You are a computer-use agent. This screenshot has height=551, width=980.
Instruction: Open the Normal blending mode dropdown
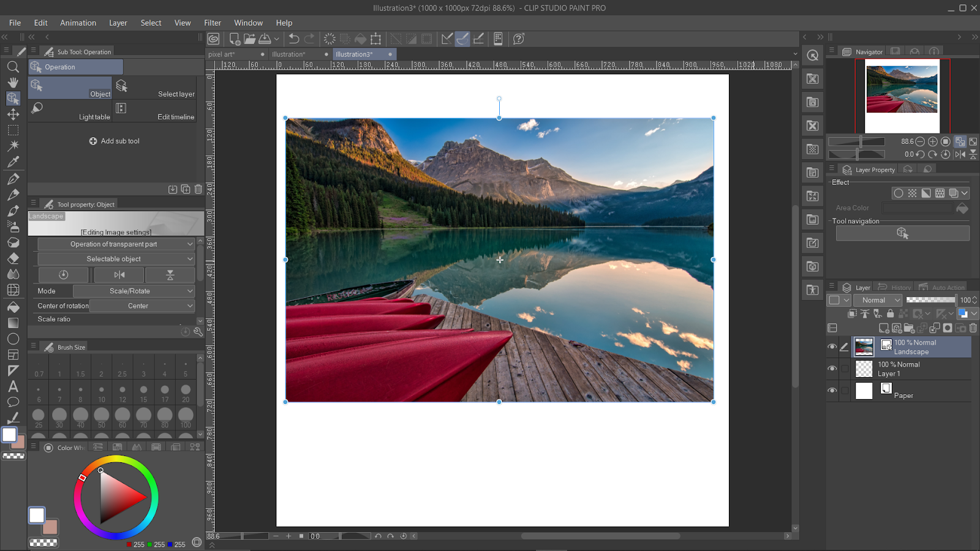point(878,300)
